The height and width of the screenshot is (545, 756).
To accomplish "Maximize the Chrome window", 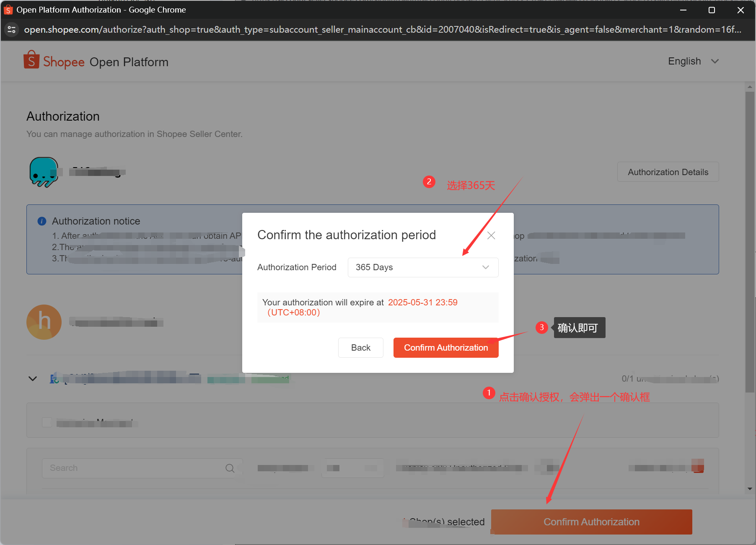I will (x=712, y=10).
